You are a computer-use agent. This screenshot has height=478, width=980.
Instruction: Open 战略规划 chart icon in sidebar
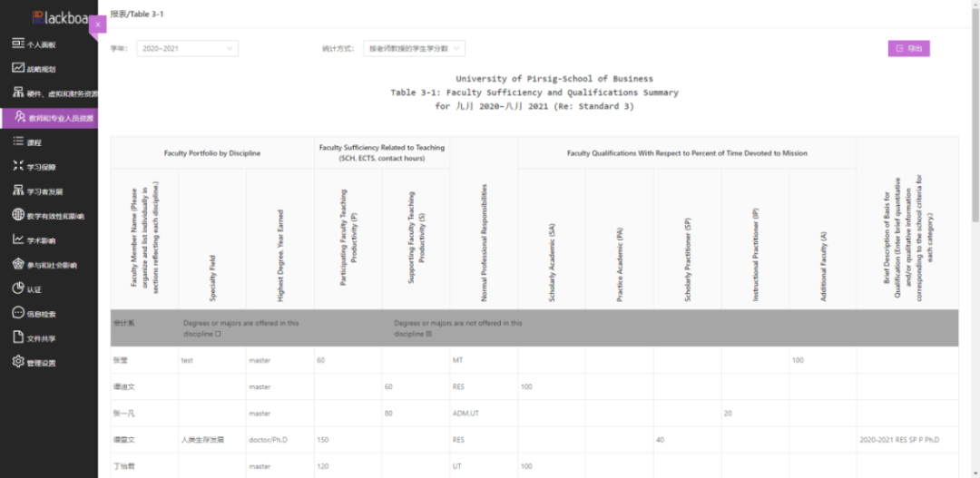tap(18, 69)
